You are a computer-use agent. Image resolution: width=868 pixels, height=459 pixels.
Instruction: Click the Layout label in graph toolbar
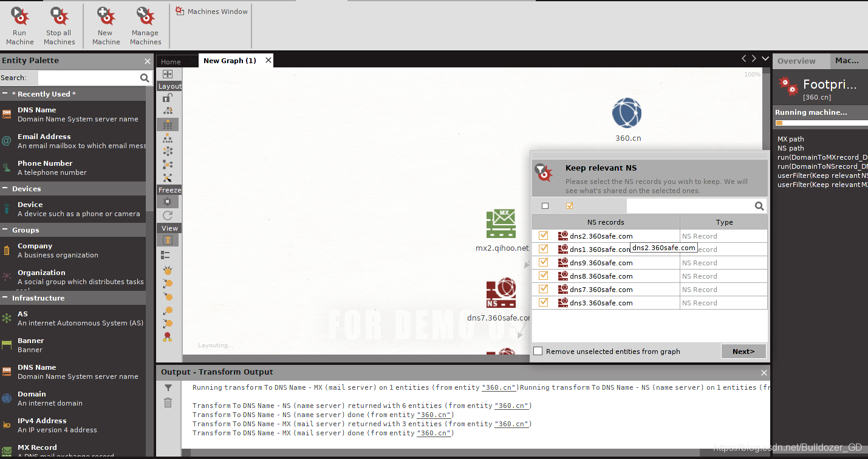click(x=169, y=86)
